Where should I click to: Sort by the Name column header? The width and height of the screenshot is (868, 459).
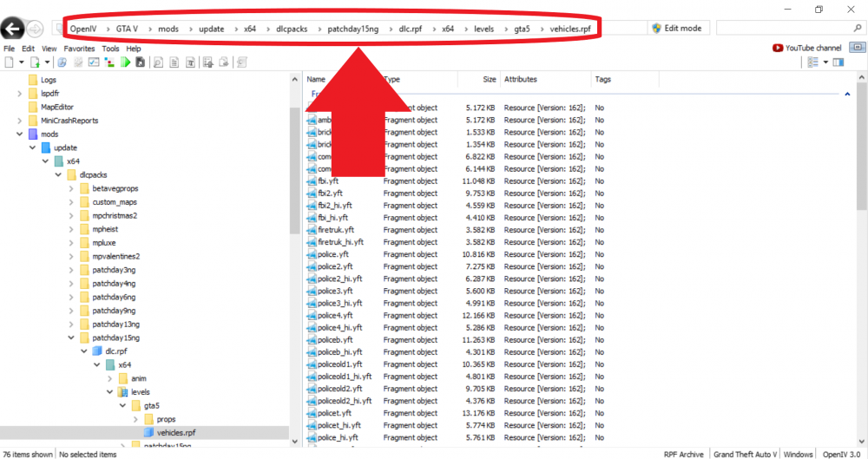(316, 79)
